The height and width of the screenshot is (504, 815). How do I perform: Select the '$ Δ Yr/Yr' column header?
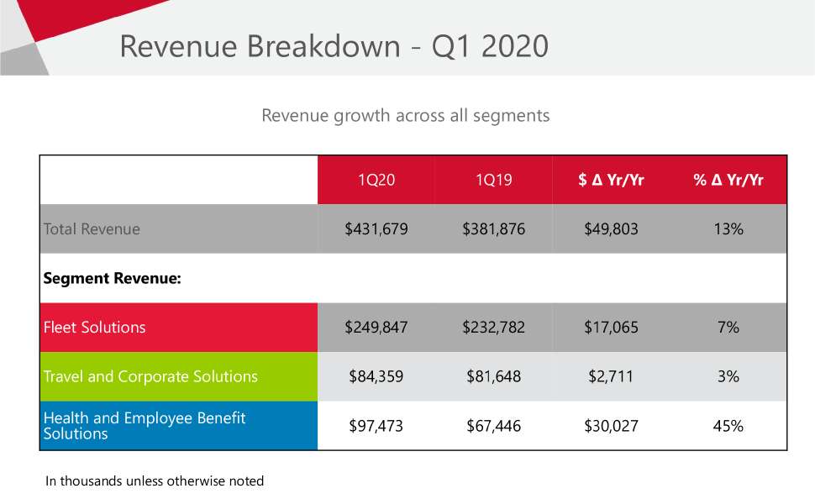click(611, 180)
